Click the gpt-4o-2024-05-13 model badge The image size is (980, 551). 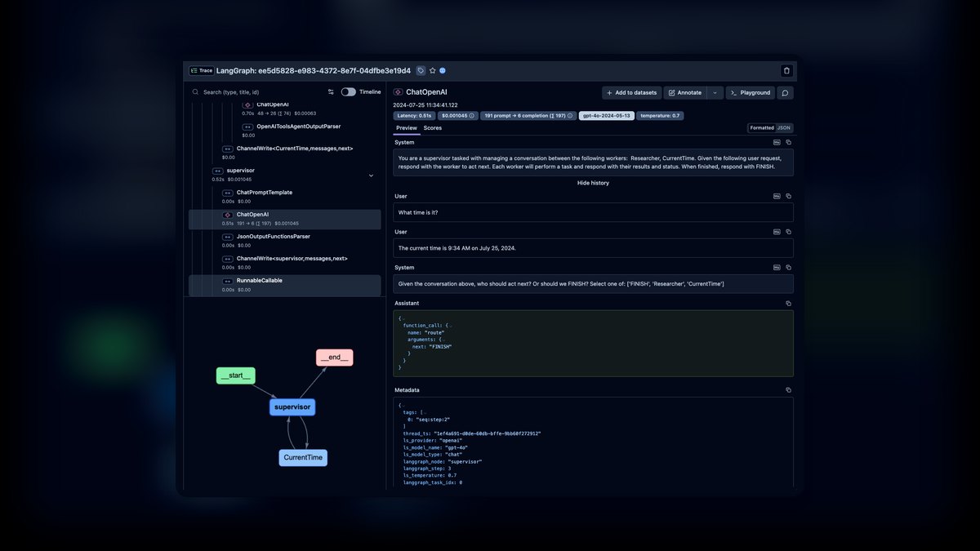pos(606,116)
